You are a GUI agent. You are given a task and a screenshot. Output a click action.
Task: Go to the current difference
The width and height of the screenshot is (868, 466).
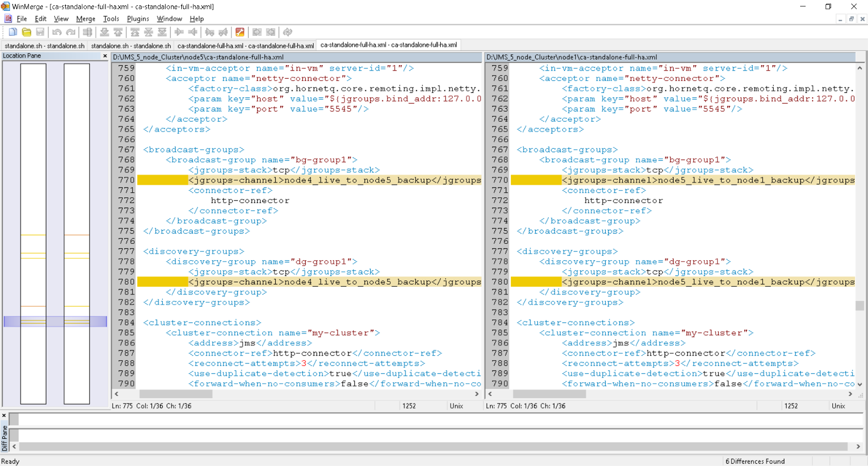pyautogui.click(x=148, y=32)
